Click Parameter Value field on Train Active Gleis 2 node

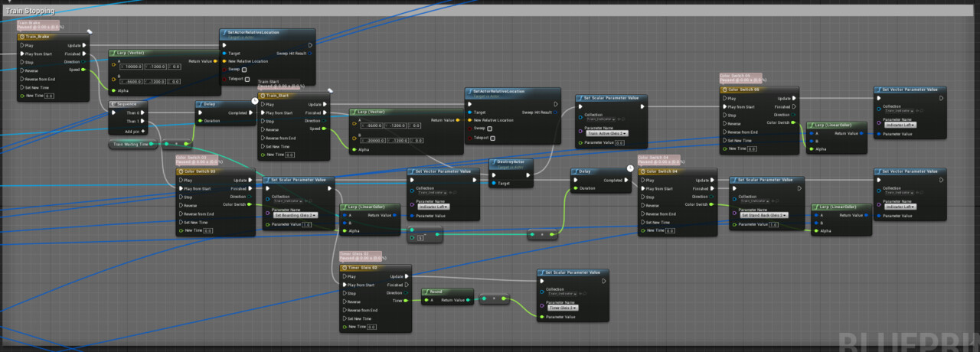coord(619,142)
